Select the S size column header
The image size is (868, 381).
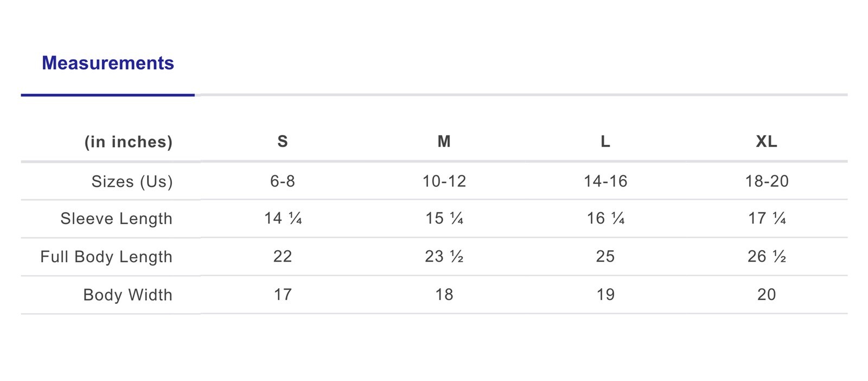pyautogui.click(x=283, y=142)
